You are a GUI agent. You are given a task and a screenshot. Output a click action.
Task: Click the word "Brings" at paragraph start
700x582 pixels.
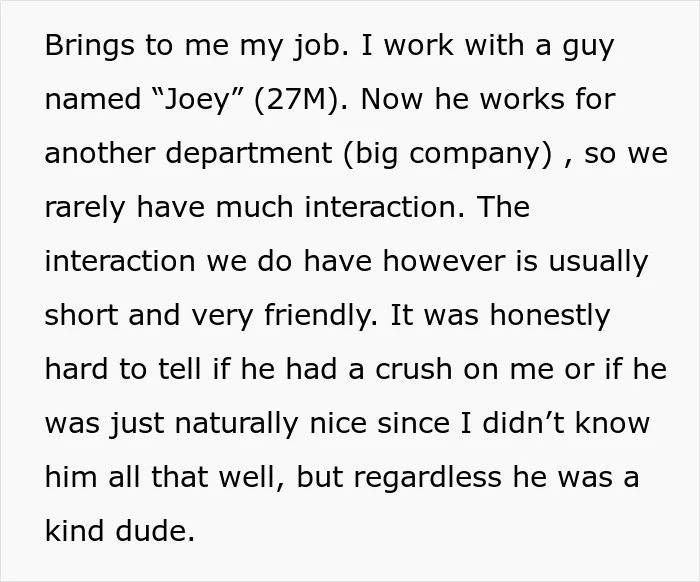pos(89,46)
